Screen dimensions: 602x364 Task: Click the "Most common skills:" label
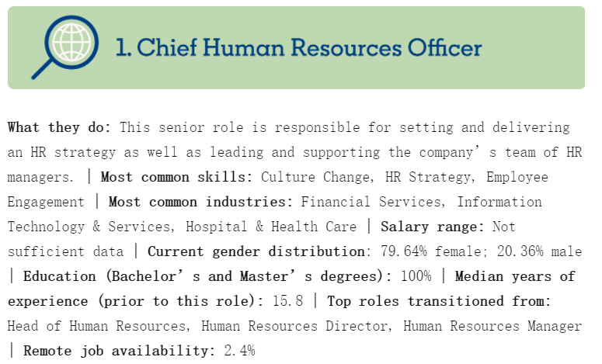[177, 177]
